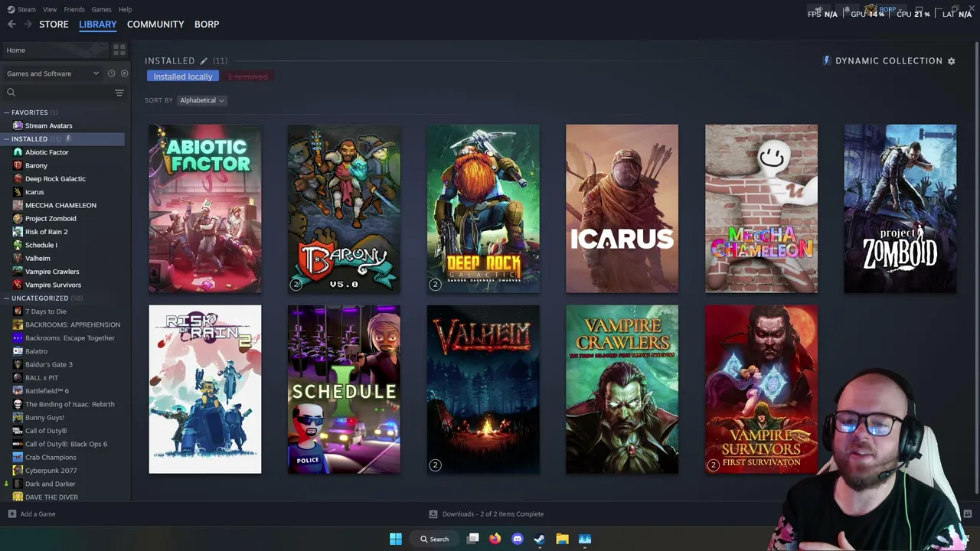Open Task View on the taskbar
Screen dimensions: 980x551
(x=473, y=539)
